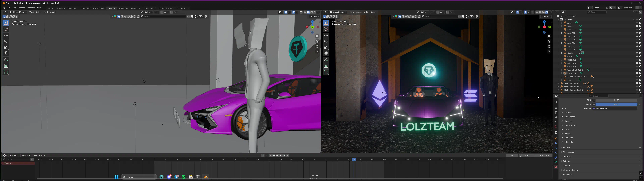Screen dimensions: 644x181
Task: Toggle rendered shading mode in right viewport
Action: 547,12
